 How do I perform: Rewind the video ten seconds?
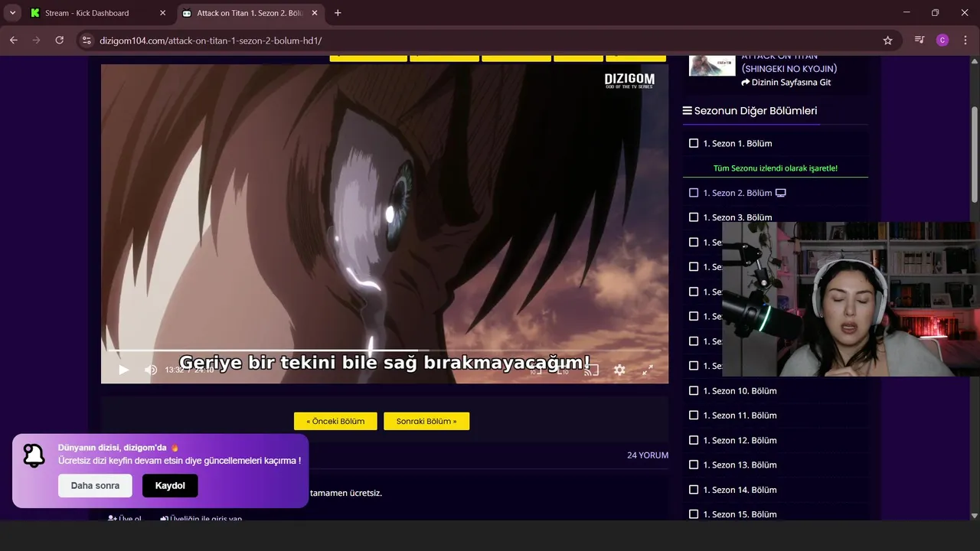[x=536, y=370]
